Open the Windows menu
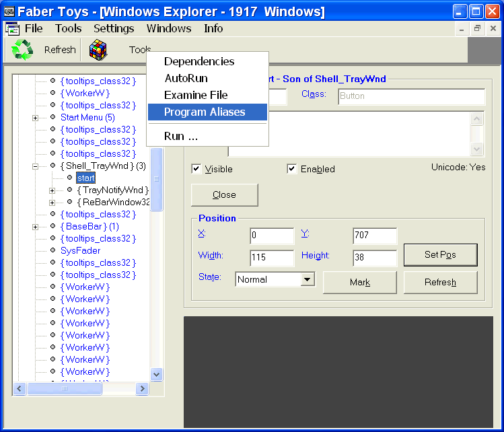 (169, 29)
